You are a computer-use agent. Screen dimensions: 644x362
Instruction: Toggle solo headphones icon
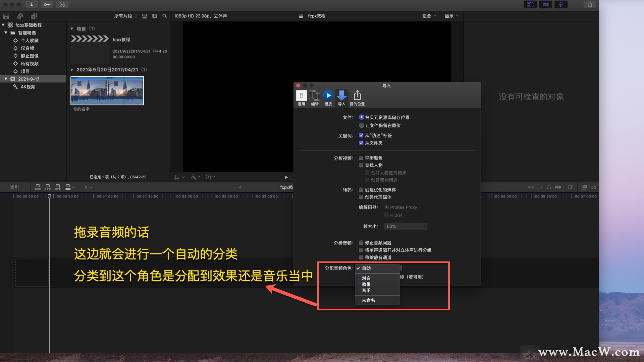(549, 187)
